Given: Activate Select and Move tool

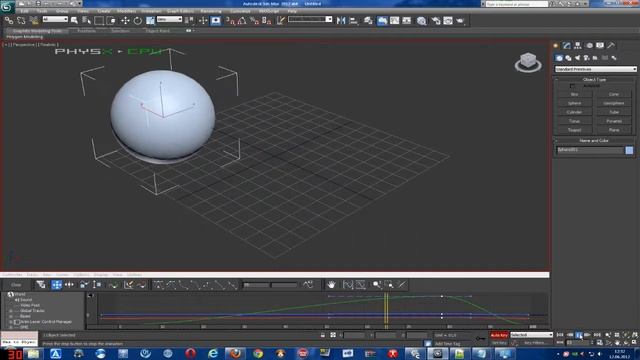Looking at the screenshot, I should click(125, 20).
